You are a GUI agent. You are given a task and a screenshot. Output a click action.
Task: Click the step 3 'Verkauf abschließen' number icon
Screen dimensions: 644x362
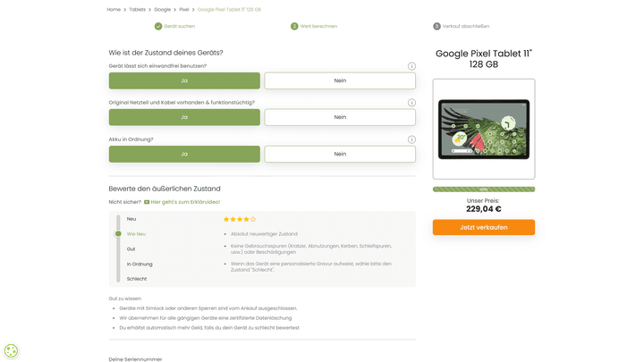tap(436, 27)
